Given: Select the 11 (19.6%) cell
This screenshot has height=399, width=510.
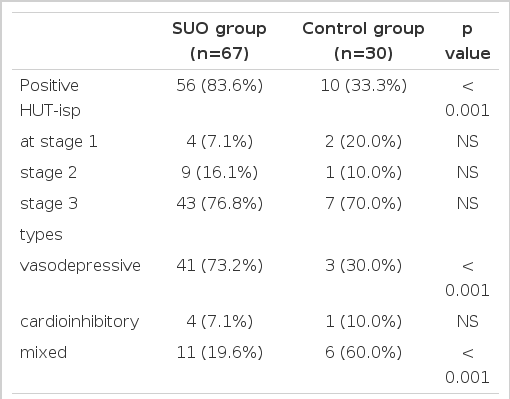Looking at the screenshot, I should point(220,352).
